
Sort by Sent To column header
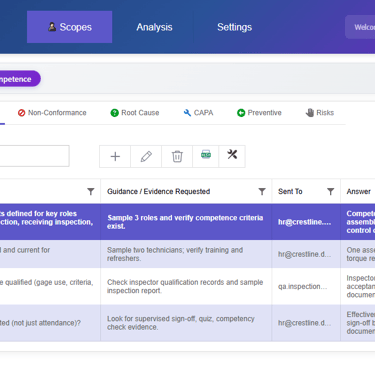pyautogui.click(x=290, y=191)
